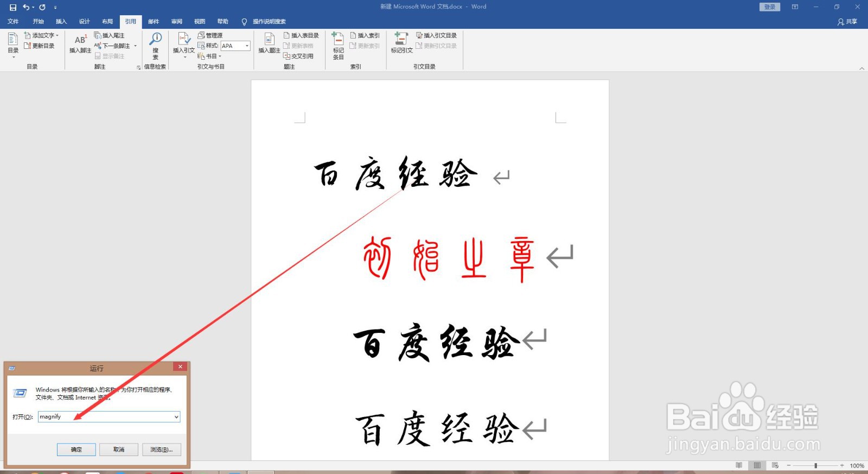The width and height of the screenshot is (868, 474).
Task: Click 插入表目录 table of figures
Action: pyautogui.click(x=301, y=35)
